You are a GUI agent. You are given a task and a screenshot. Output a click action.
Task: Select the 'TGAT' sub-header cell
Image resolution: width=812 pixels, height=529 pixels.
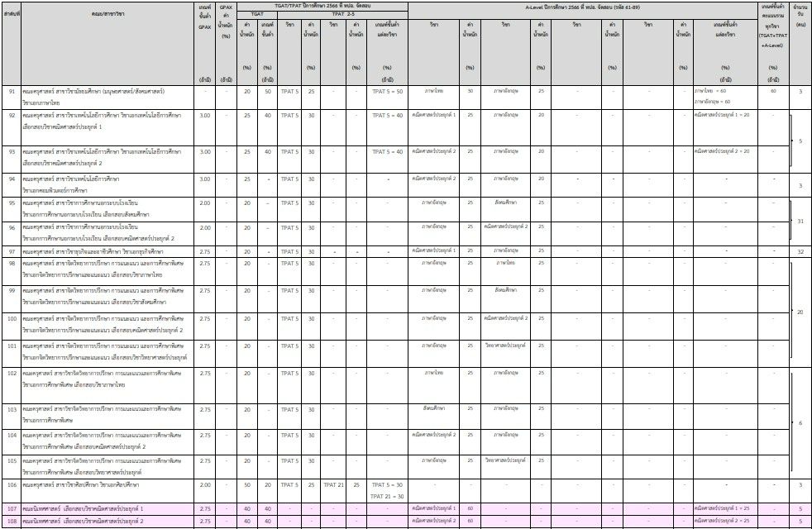coord(256,15)
